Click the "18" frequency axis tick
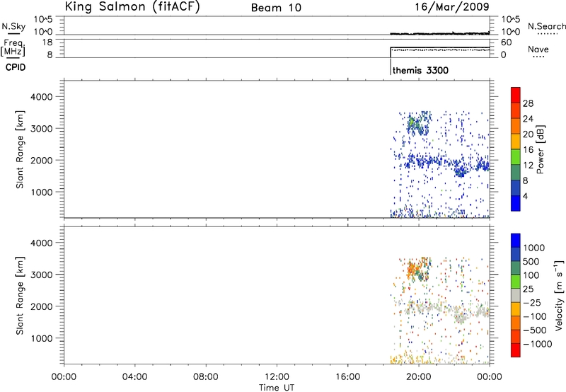 [47, 42]
